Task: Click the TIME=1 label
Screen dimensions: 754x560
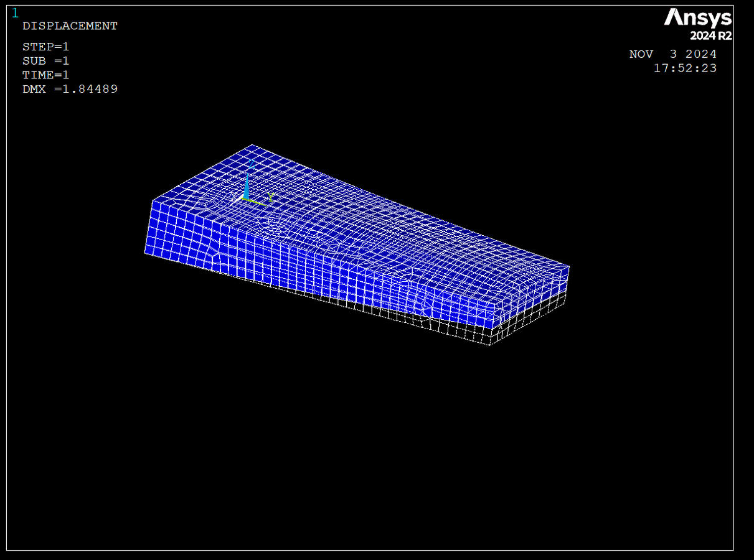Action: coord(45,75)
